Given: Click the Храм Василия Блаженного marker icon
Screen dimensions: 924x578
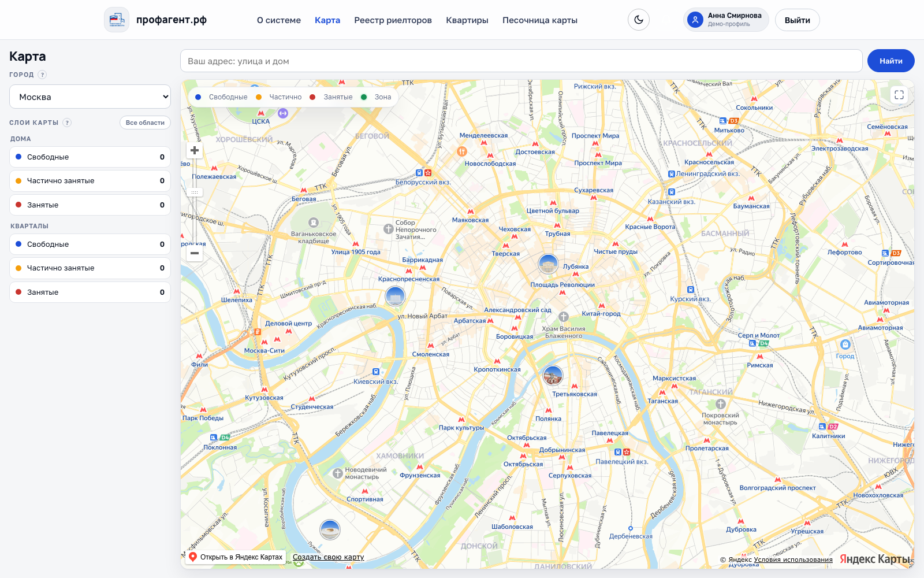Looking at the screenshot, I should click(564, 317).
